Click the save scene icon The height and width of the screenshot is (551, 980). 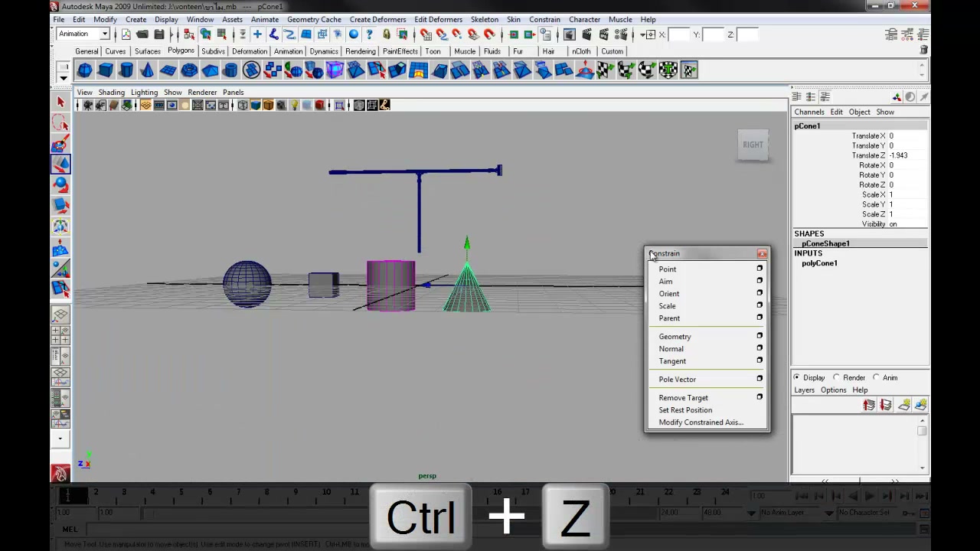tap(158, 34)
